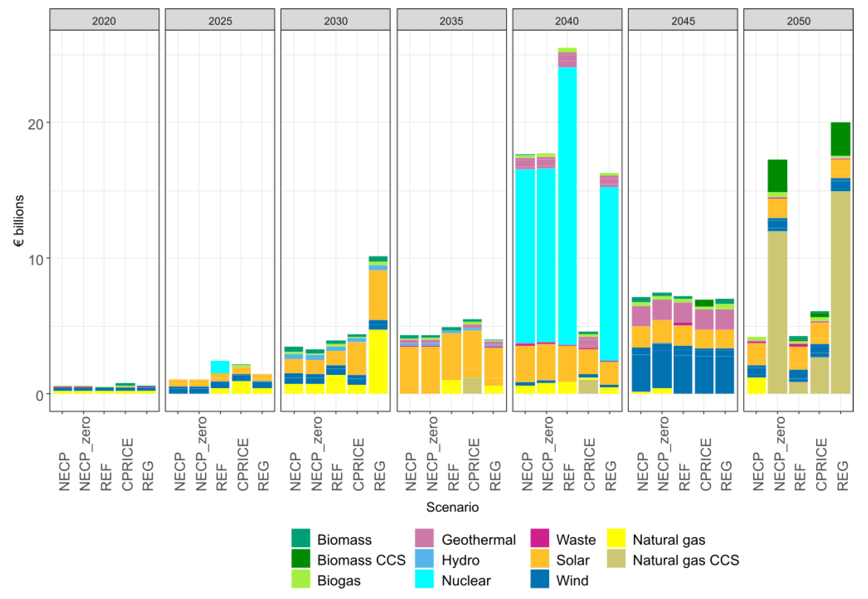Select the Waste legend swatch
This screenshot has width=868, height=599.
click(x=540, y=538)
